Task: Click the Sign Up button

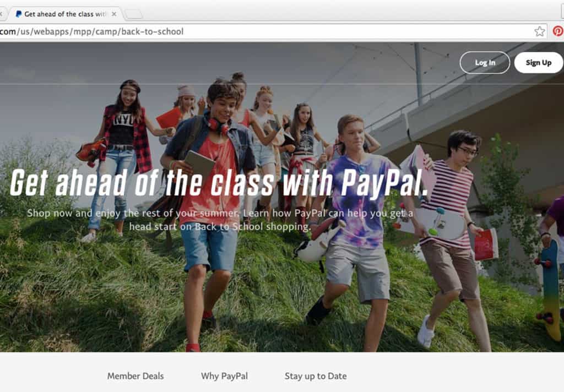Action: 539,63
